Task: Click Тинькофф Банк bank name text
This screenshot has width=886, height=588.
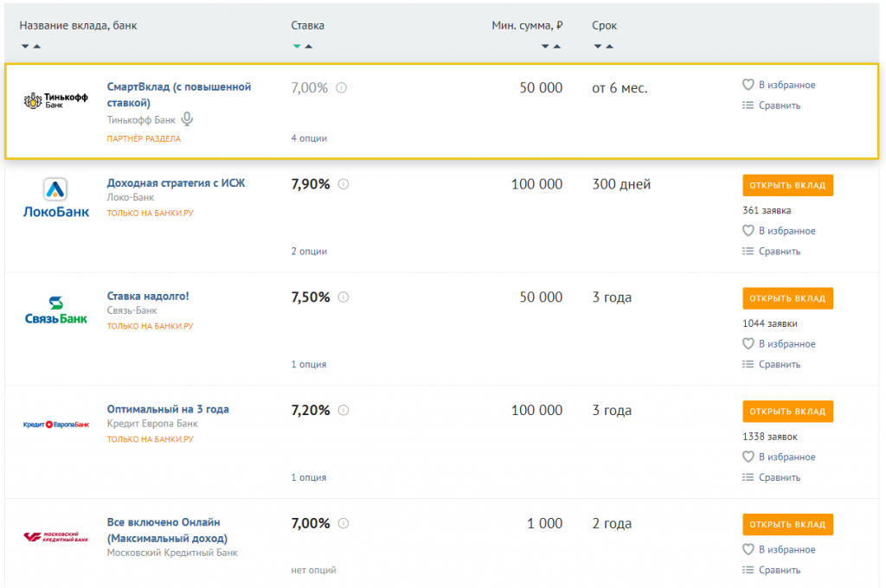Action: point(141,119)
